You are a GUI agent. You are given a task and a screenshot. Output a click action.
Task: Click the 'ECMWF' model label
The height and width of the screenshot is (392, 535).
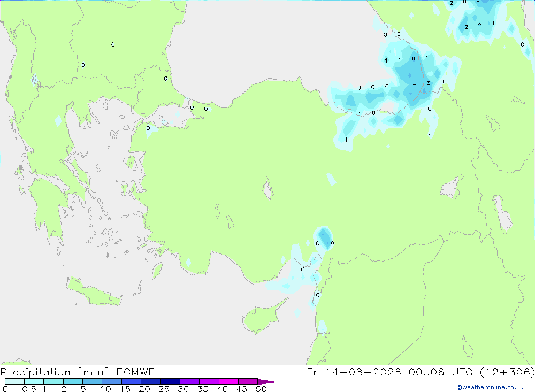coord(135,372)
